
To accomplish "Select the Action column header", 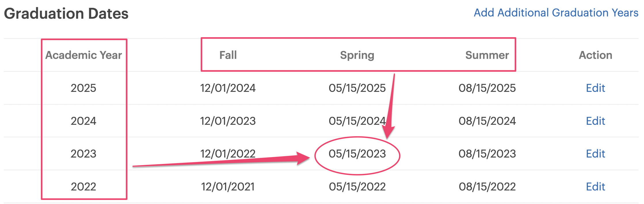I will pos(595,55).
